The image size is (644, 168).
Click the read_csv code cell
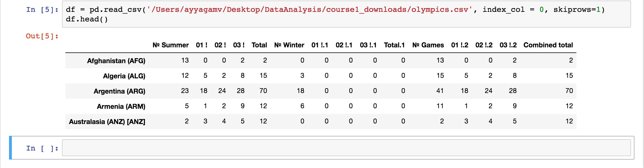346,14
